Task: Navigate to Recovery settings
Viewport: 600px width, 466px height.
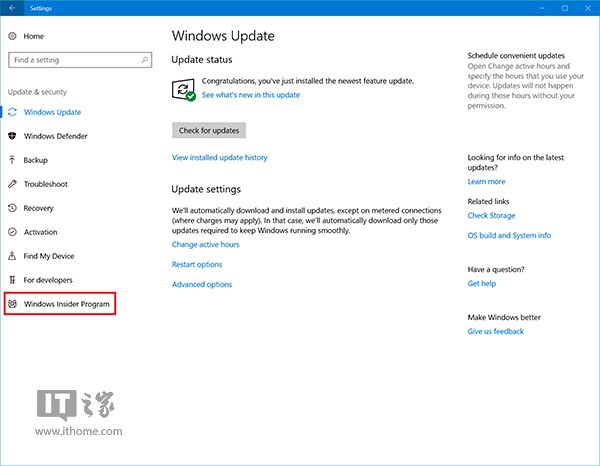Action: click(x=38, y=208)
